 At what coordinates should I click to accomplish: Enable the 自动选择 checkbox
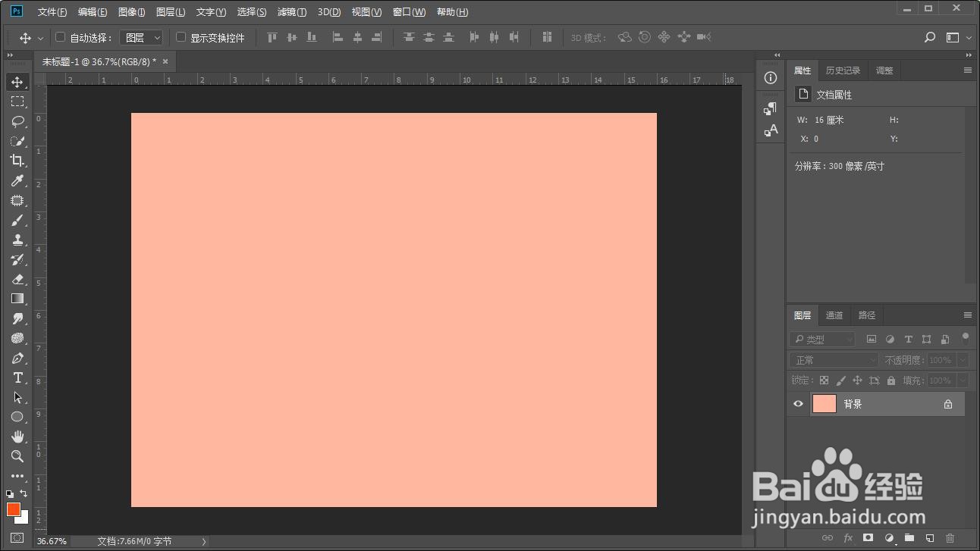click(61, 37)
